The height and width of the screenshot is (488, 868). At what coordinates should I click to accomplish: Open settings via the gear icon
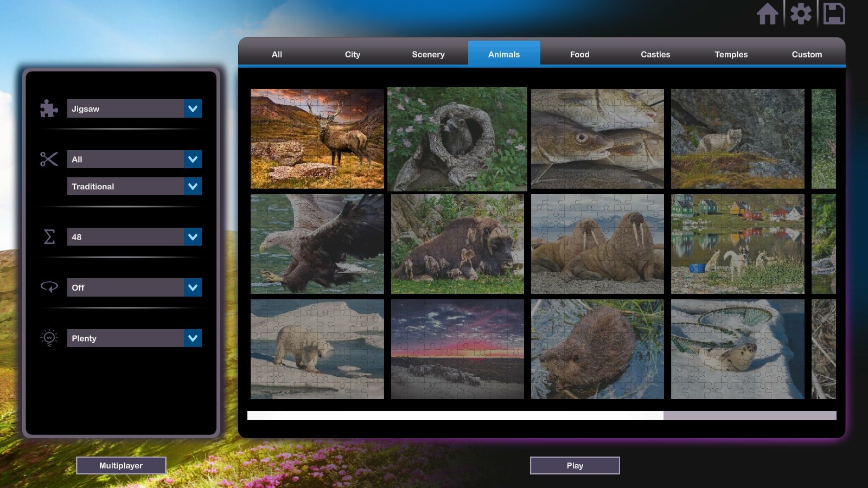[x=801, y=15]
